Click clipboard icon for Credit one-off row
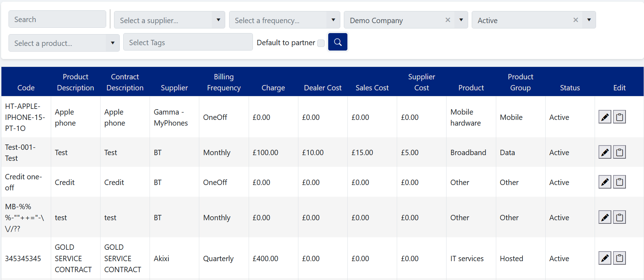The image size is (644, 280). pyautogui.click(x=619, y=182)
